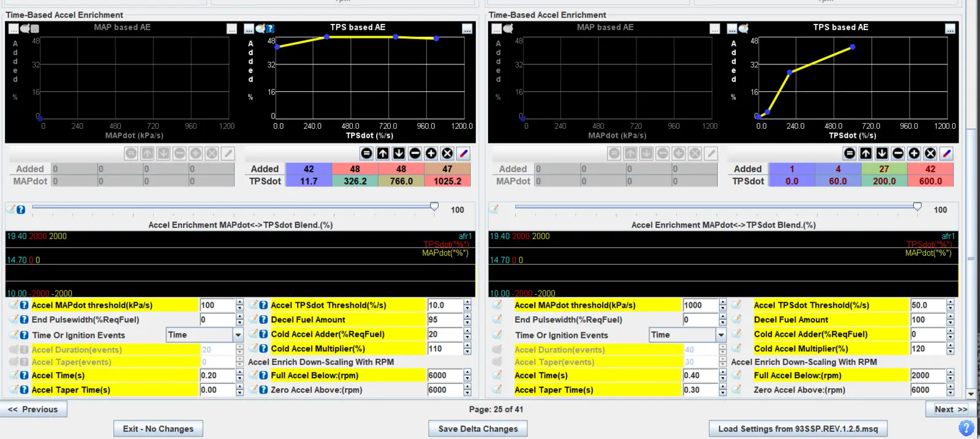Screen dimensions: 980x439
Task: Select left TPSdot cell 11.7
Action: pos(309,181)
